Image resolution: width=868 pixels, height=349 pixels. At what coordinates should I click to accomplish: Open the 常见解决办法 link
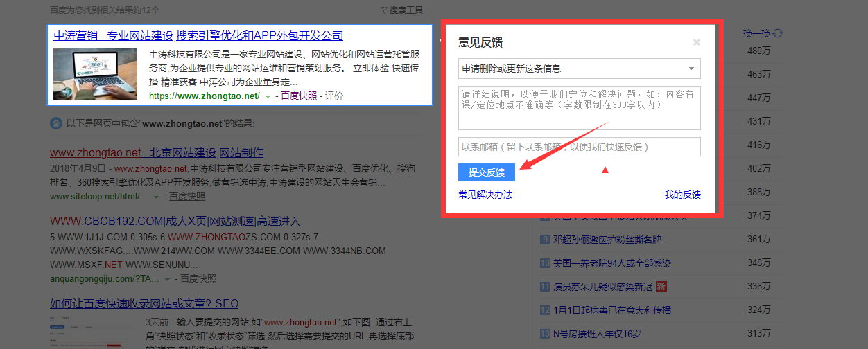tap(485, 195)
